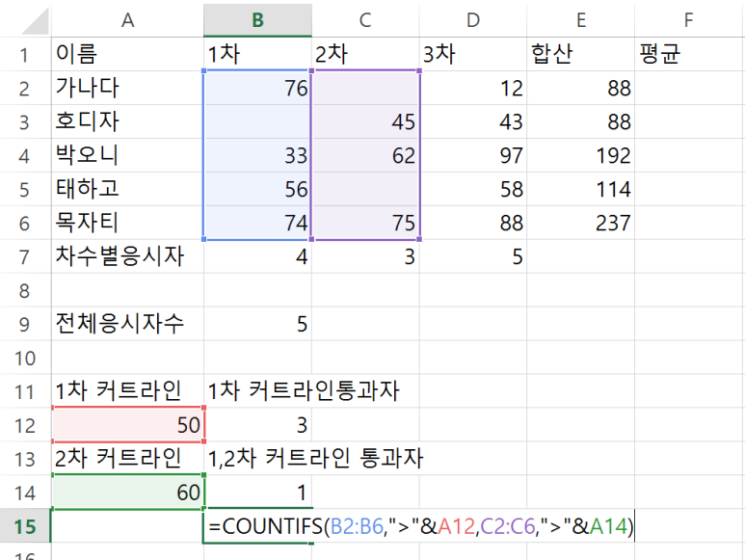
Task: Select the '차수별응시자' label cell
Action: [x=127, y=257]
